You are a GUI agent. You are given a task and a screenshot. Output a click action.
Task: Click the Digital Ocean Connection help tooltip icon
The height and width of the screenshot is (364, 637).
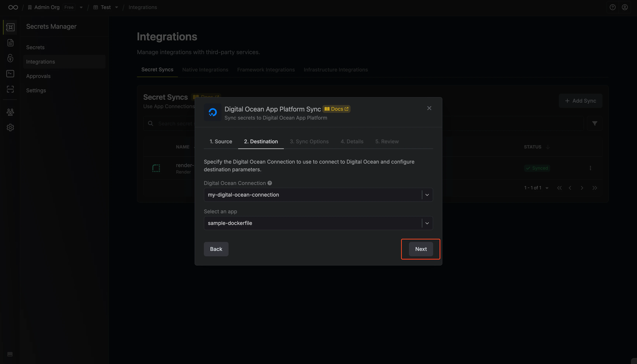pos(270,183)
